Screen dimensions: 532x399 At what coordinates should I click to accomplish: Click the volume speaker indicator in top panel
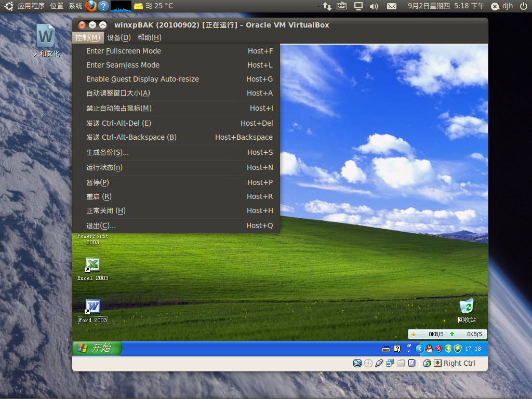[374, 6]
